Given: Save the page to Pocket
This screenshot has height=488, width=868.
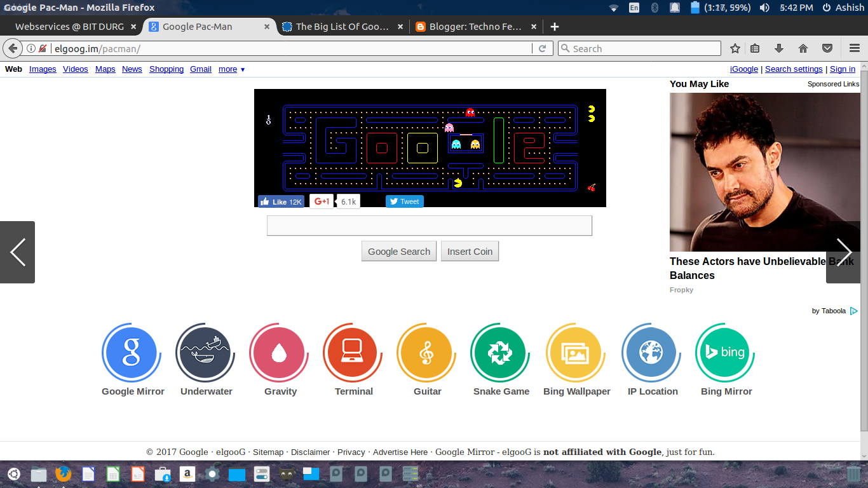Looking at the screenshot, I should [827, 48].
